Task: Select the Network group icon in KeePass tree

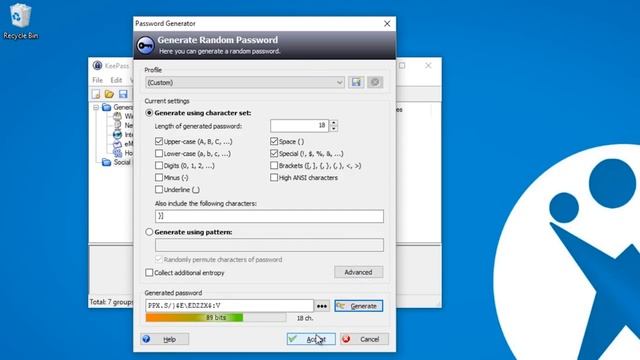Action: [x=117, y=125]
